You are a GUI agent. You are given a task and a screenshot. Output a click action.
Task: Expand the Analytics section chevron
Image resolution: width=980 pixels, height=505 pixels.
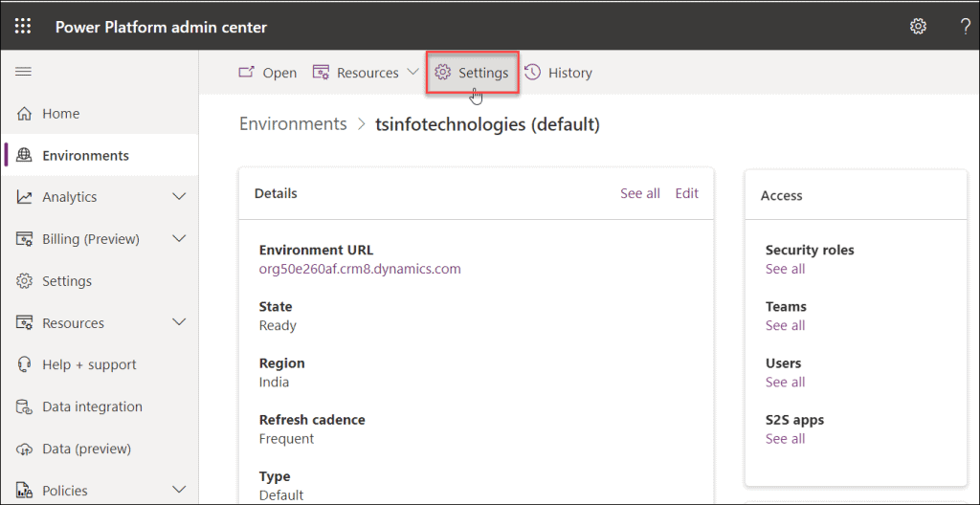pyautogui.click(x=179, y=197)
